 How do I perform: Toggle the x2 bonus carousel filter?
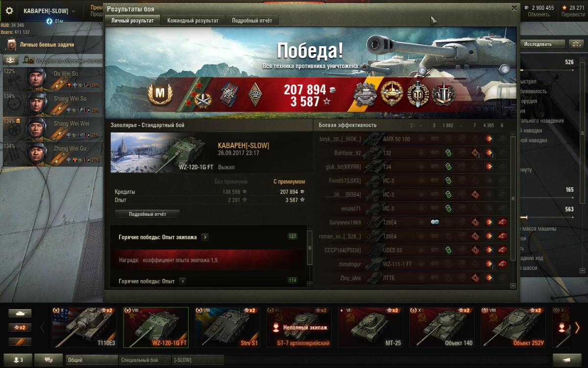(20, 327)
